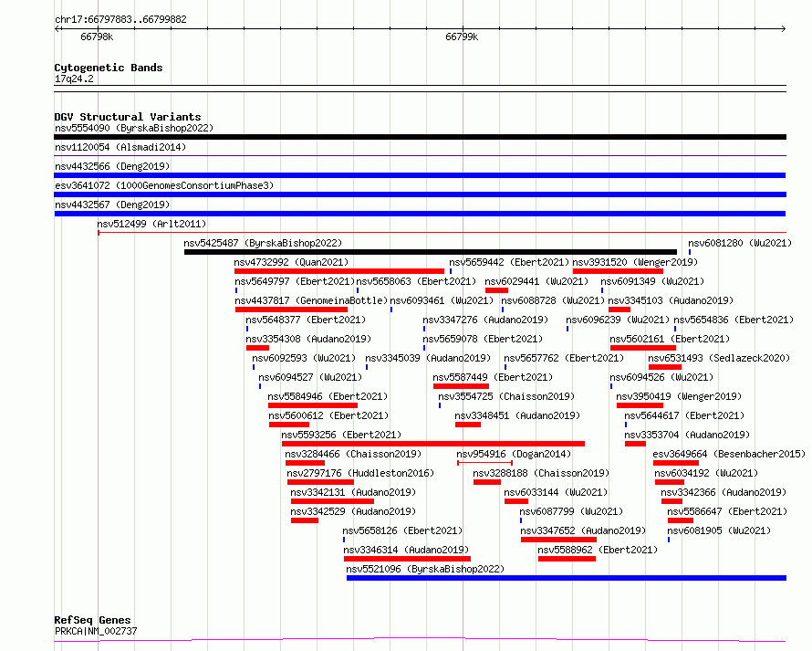
Task: Select nsv5602161 (Ebert2021) label
Action: coord(670,339)
